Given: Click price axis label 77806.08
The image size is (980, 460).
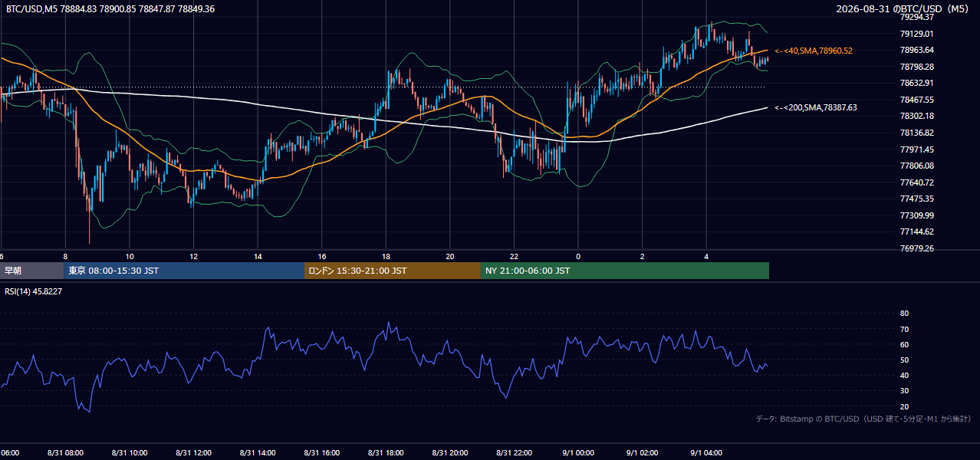Looking at the screenshot, I should click(916, 166).
